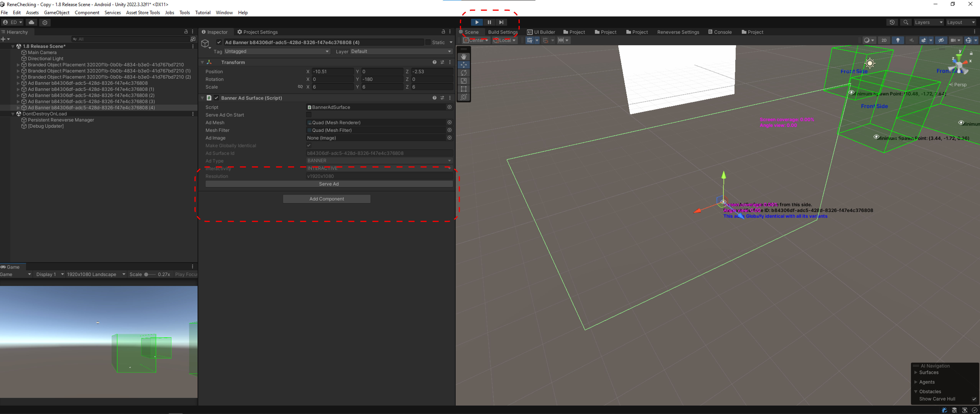Select the combined Transform tool
The height and width of the screenshot is (414, 980).
pos(463,97)
